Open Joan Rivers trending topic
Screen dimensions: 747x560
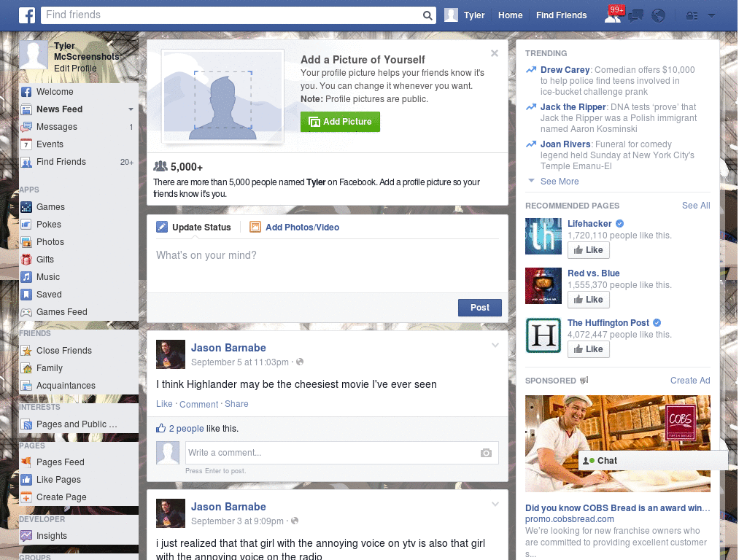565,144
